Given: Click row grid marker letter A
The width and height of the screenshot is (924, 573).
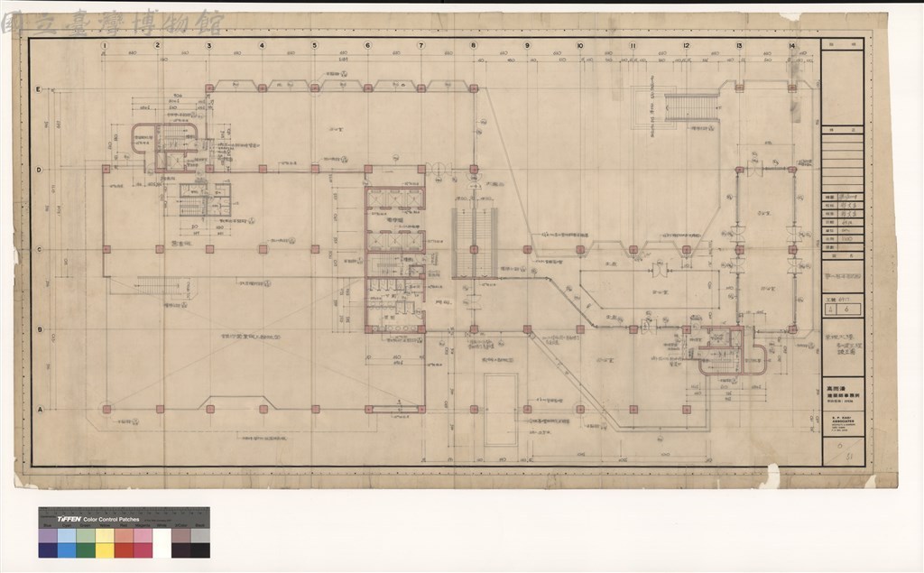Looking at the screenshot, I should point(41,409).
